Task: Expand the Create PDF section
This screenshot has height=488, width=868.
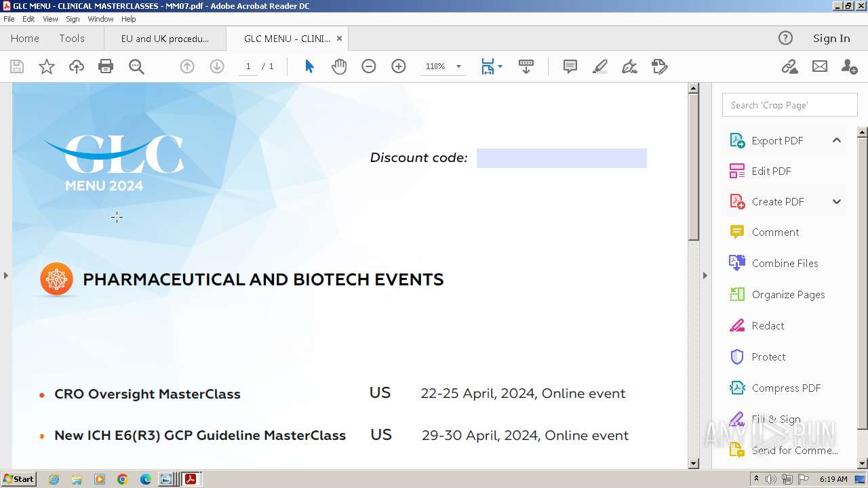Action: tap(837, 201)
